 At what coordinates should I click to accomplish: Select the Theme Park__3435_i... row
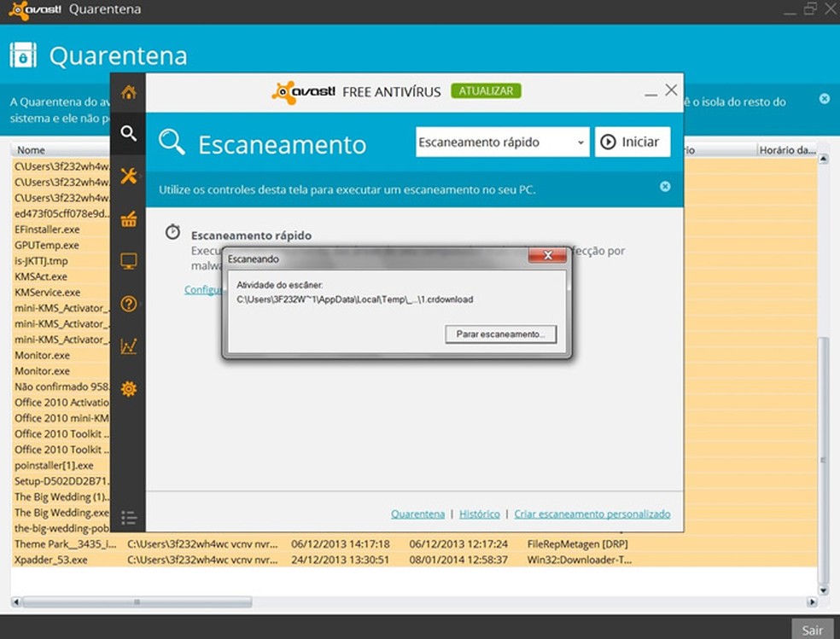coord(414,544)
